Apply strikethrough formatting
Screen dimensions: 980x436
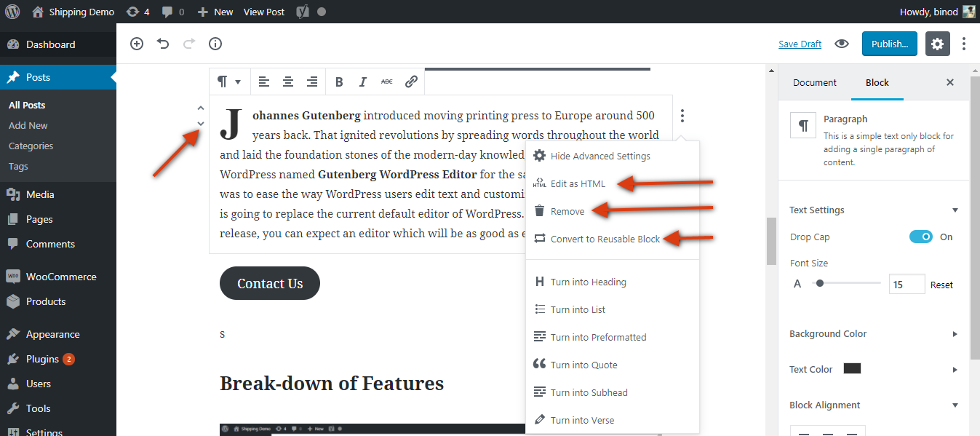tap(387, 82)
